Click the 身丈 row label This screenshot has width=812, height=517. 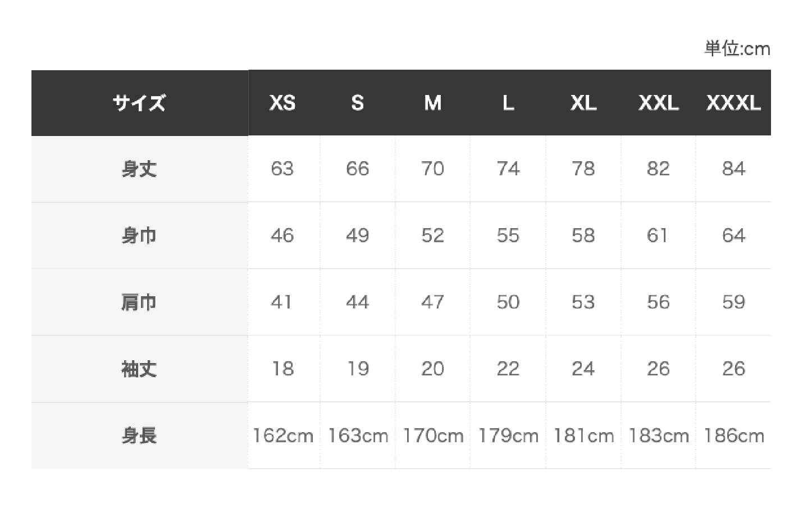(139, 169)
